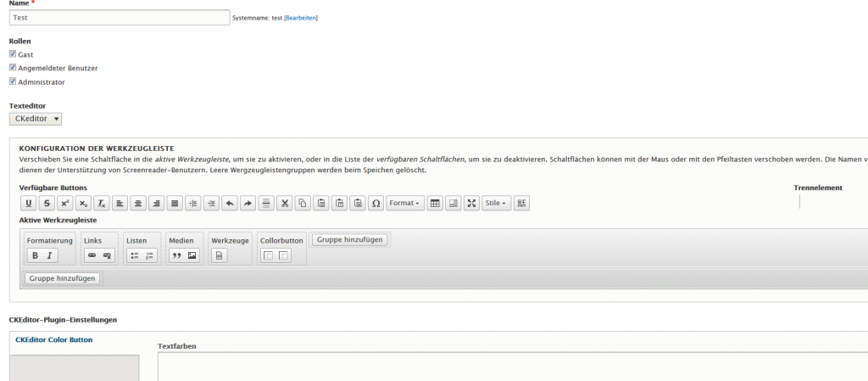
Task: Uncheck the Gast role checkbox
Action: [13, 53]
